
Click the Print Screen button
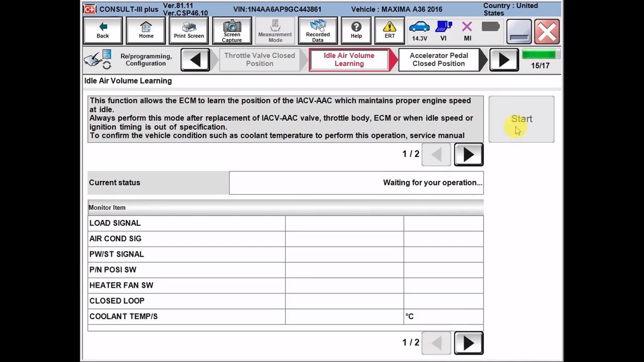(x=189, y=31)
